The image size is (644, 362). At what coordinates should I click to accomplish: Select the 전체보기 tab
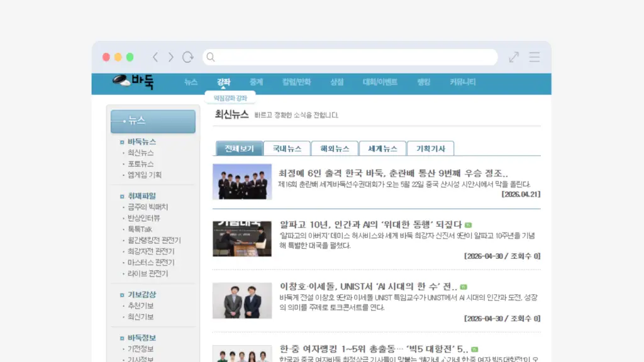tap(240, 148)
